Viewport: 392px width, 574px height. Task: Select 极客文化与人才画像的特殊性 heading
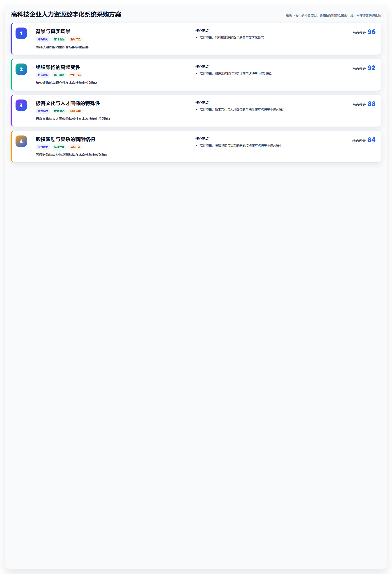(x=68, y=103)
